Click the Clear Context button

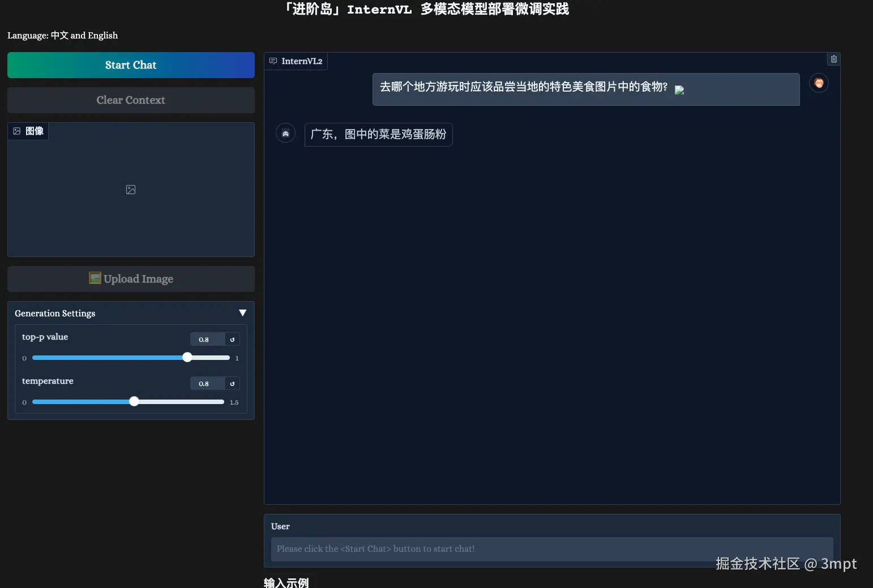click(x=131, y=100)
